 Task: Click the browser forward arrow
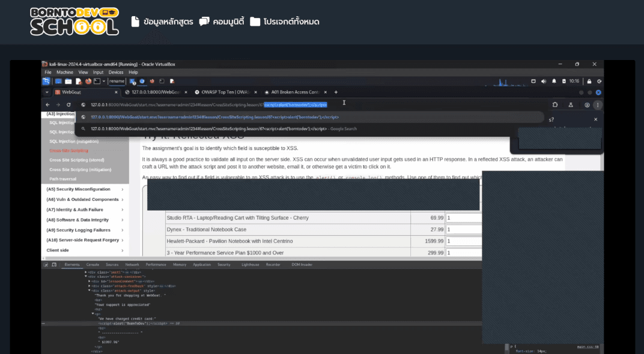58,104
